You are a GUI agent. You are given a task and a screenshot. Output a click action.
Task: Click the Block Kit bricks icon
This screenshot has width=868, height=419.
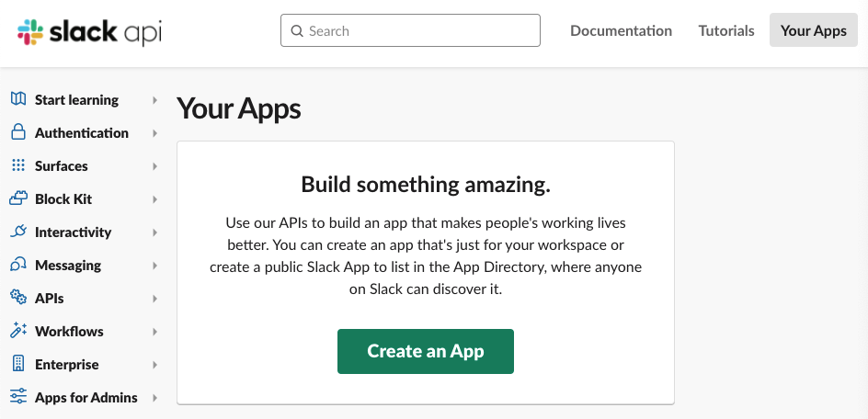coord(18,198)
